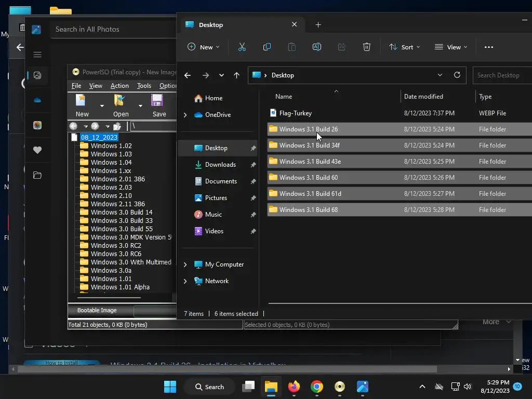Click the Copy icon in Explorer toolbar
Screen dimensions: 532x399
click(267, 47)
